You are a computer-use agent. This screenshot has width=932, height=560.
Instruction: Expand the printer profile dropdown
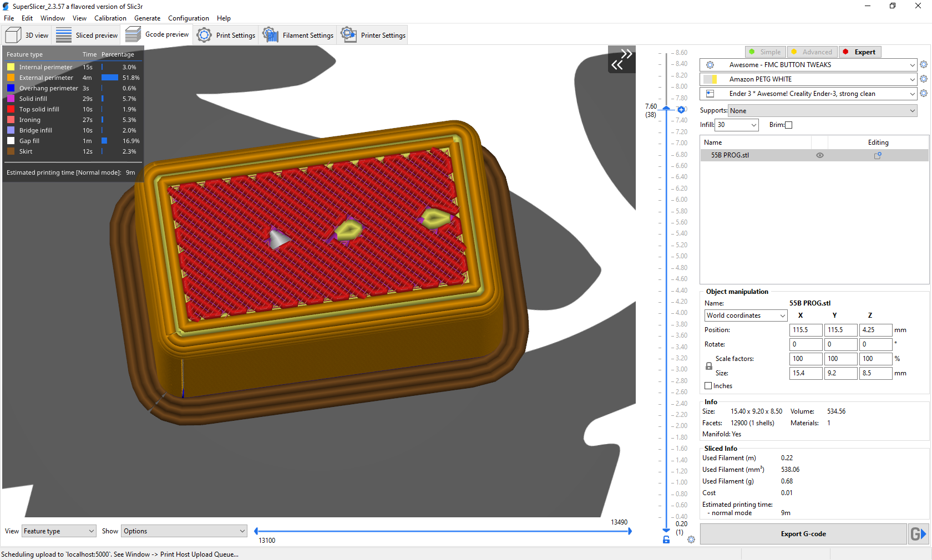[913, 94]
